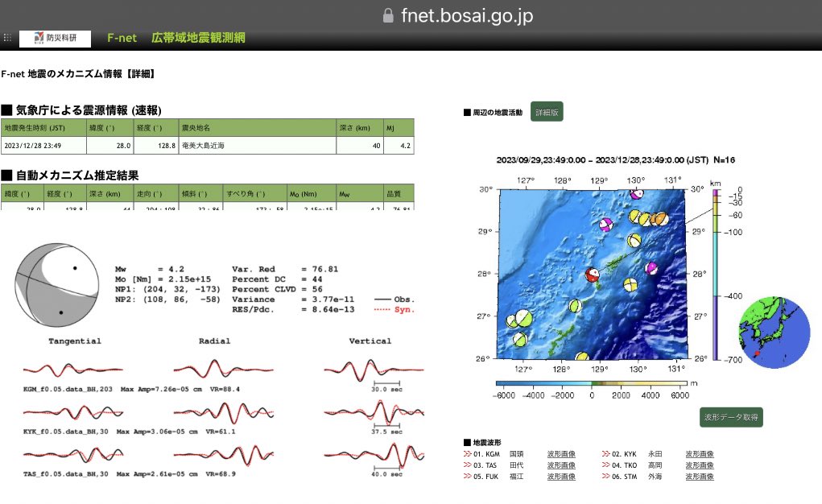Click the 品質 column header
The width and height of the screenshot is (822, 504).
[399, 193]
